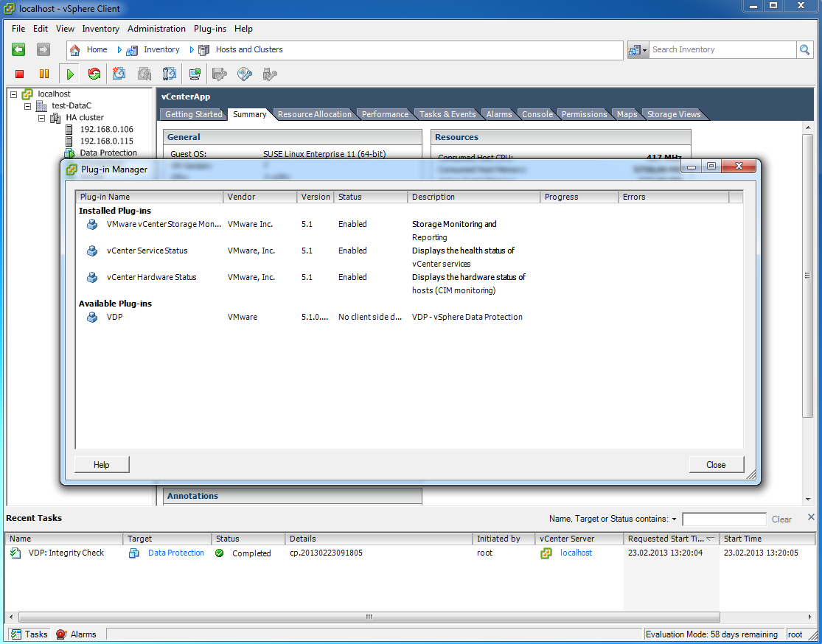The width and height of the screenshot is (822, 644).
Task: Collapse the localhost tree node
Action: [13, 94]
